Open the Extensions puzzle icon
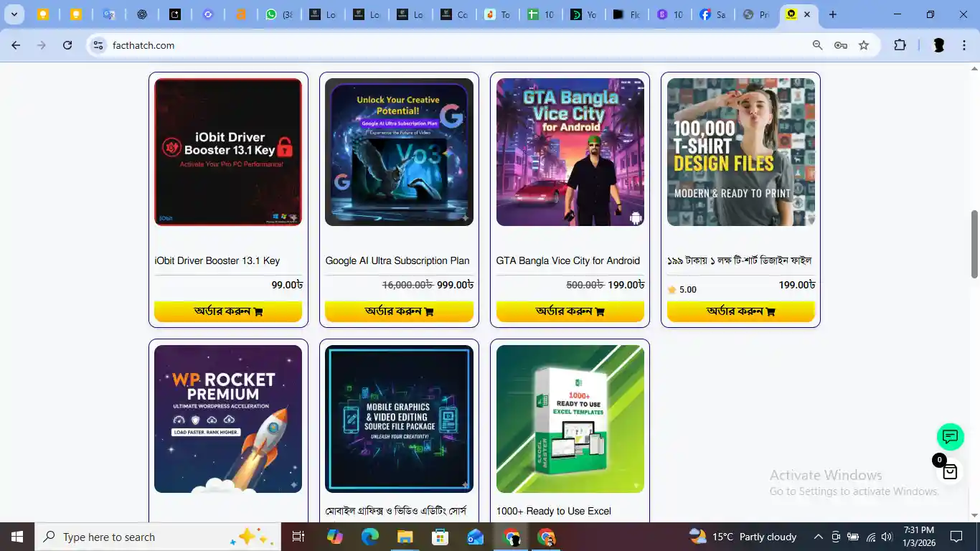The image size is (980, 551). click(900, 45)
